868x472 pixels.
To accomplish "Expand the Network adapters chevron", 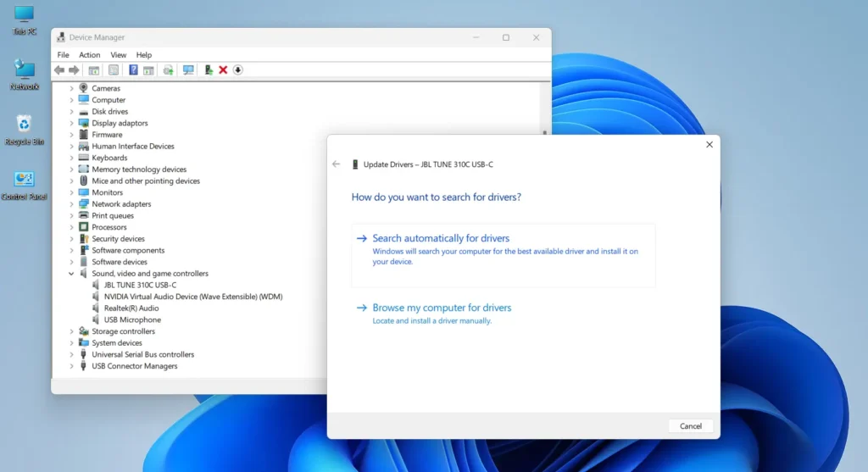I will coord(71,203).
